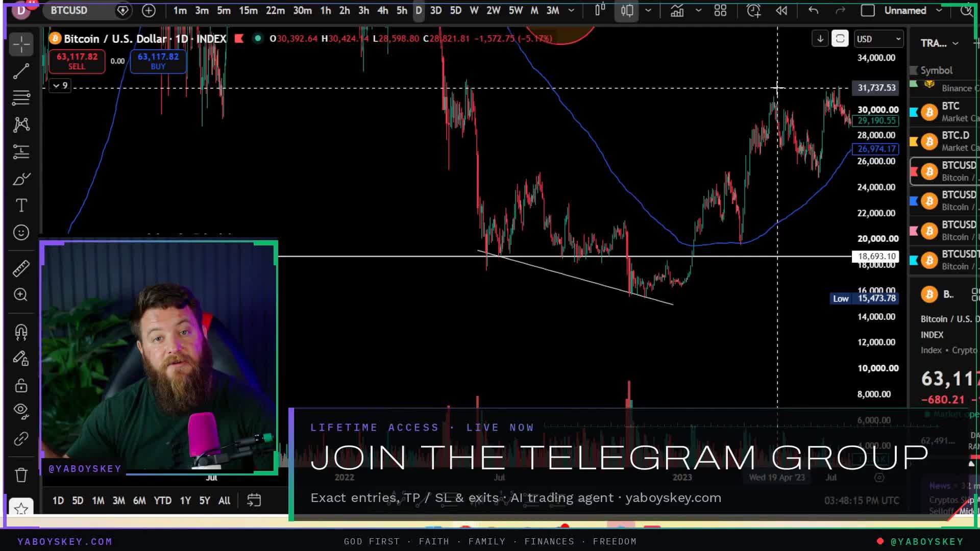Select the text annotation tool
980x551 pixels.
[21, 205]
